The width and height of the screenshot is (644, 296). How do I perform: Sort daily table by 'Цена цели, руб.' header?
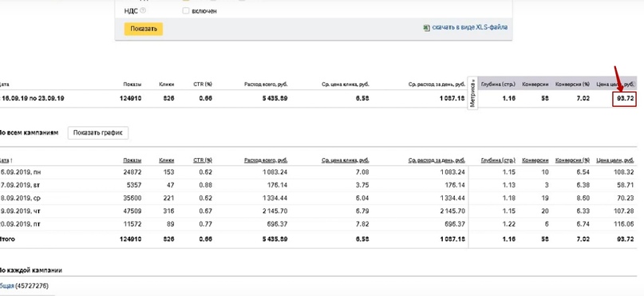(x=614, y=160)
